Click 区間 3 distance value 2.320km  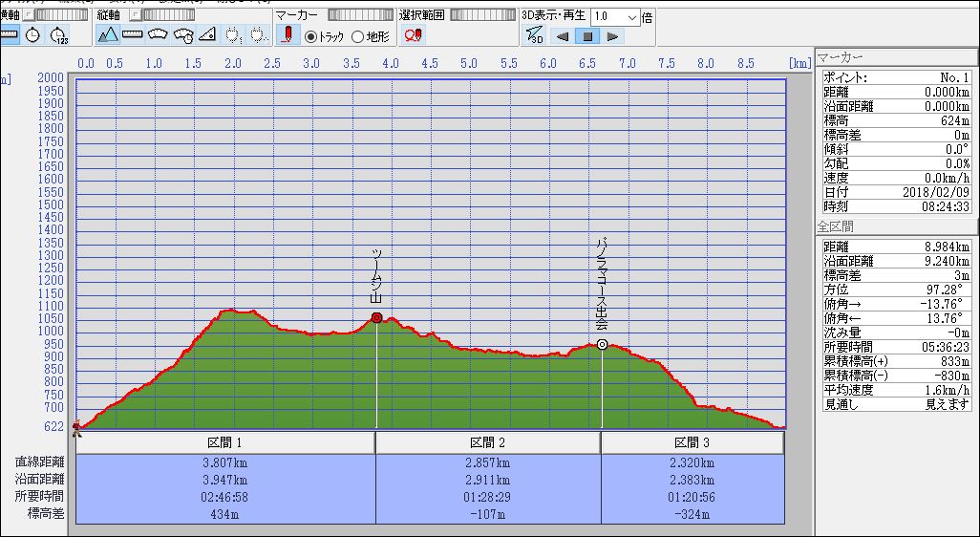692,462
